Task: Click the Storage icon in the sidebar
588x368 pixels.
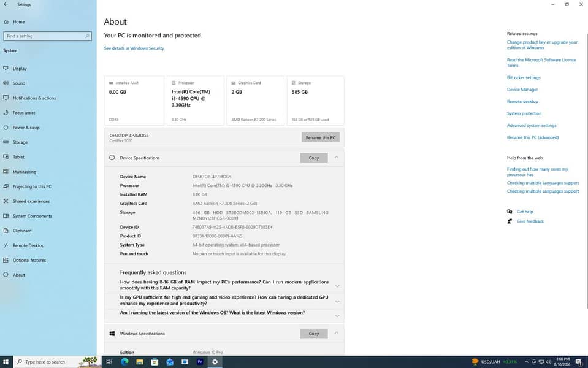Action: (6, 142)
